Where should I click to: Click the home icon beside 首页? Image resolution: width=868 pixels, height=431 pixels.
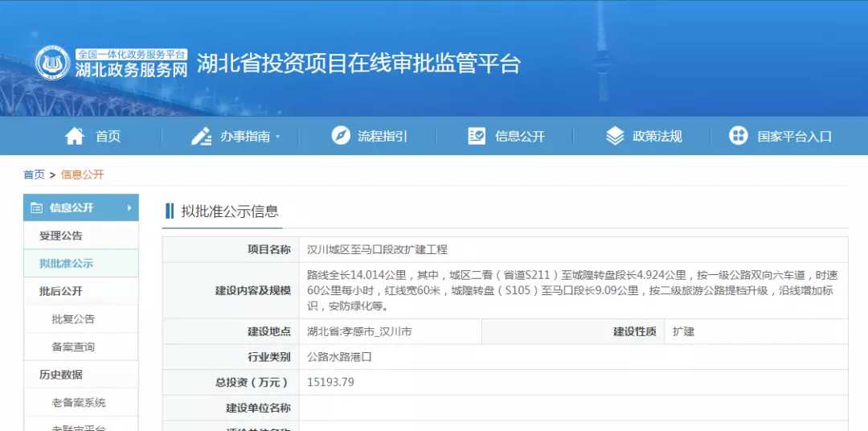pyautogui.click(x=75, y=136)
